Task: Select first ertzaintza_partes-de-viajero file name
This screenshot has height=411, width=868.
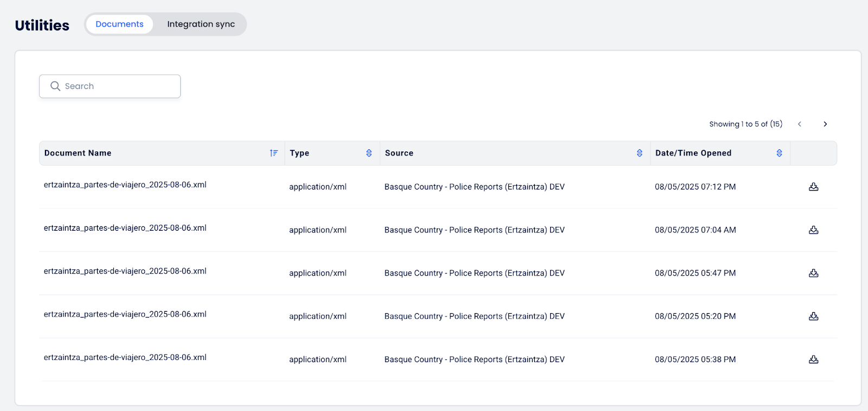Action: 125,185
